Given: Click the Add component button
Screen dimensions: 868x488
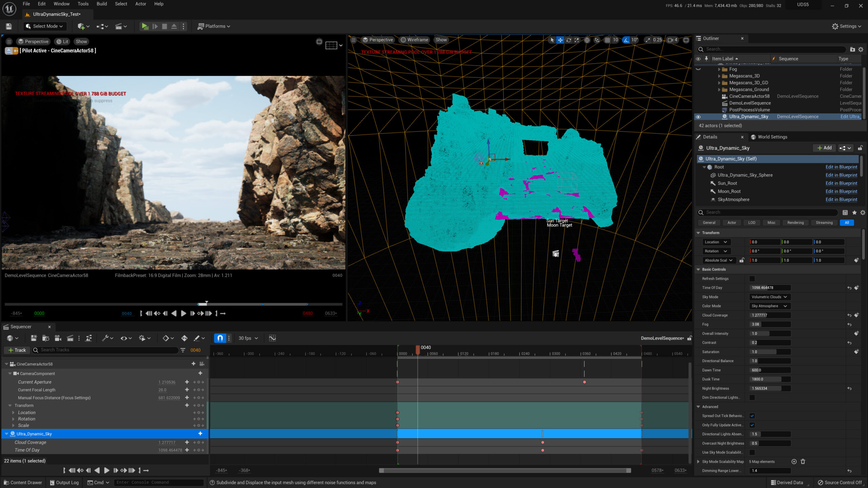Looking at the screenshot, I should [824, 148].
